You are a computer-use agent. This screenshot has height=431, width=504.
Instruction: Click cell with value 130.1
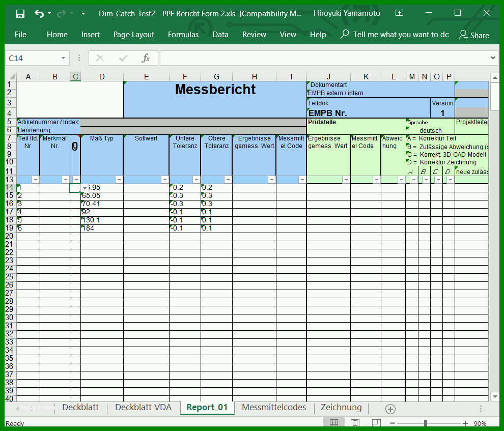click(102, 220)
